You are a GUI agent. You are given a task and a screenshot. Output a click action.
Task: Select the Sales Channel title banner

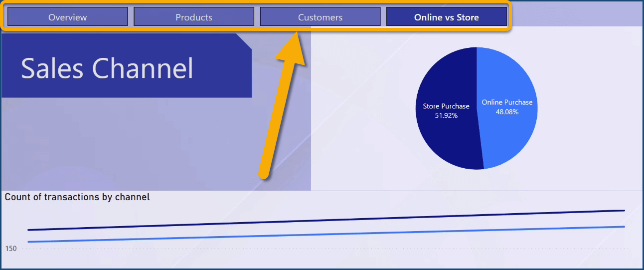coord(107,68)
